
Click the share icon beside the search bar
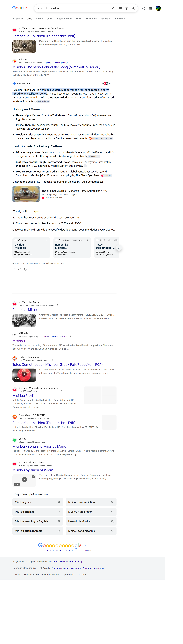point(143,8)
